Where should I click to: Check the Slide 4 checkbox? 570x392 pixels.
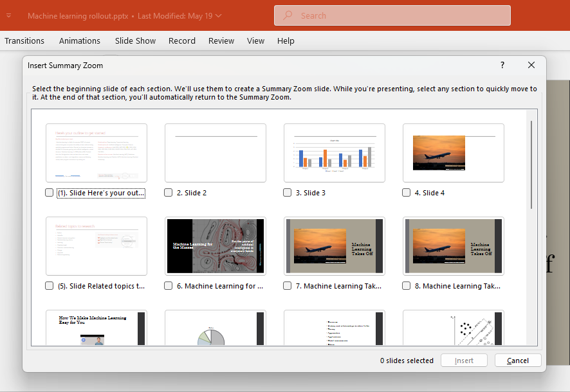pos(406,192)
